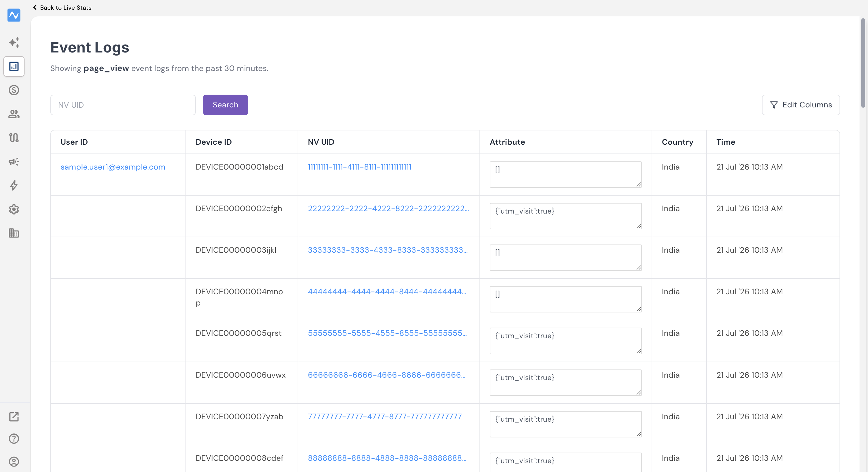Screen dimensions: 868x472
Task: Open the campaigns megaphone sidebar icon
Action: coord(14,161)
